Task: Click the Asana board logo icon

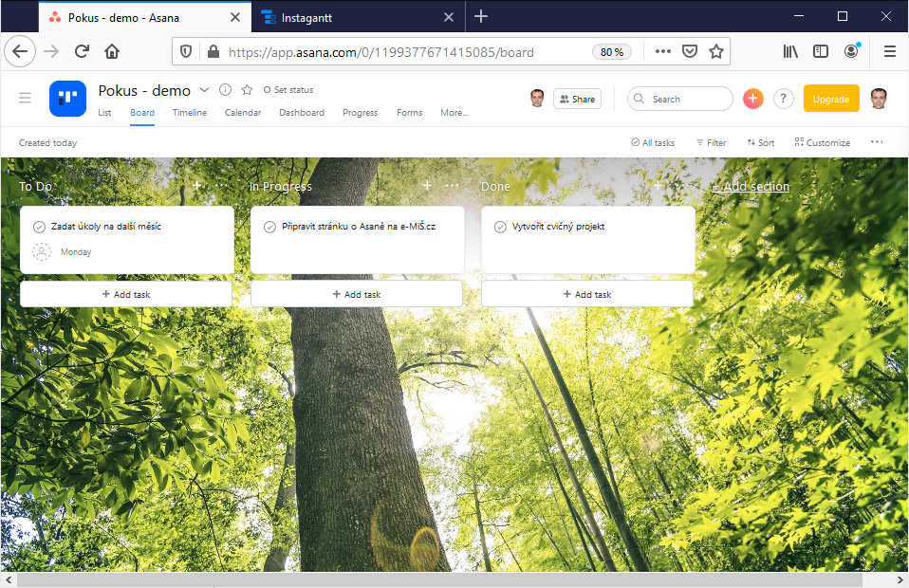Action: 67,99
